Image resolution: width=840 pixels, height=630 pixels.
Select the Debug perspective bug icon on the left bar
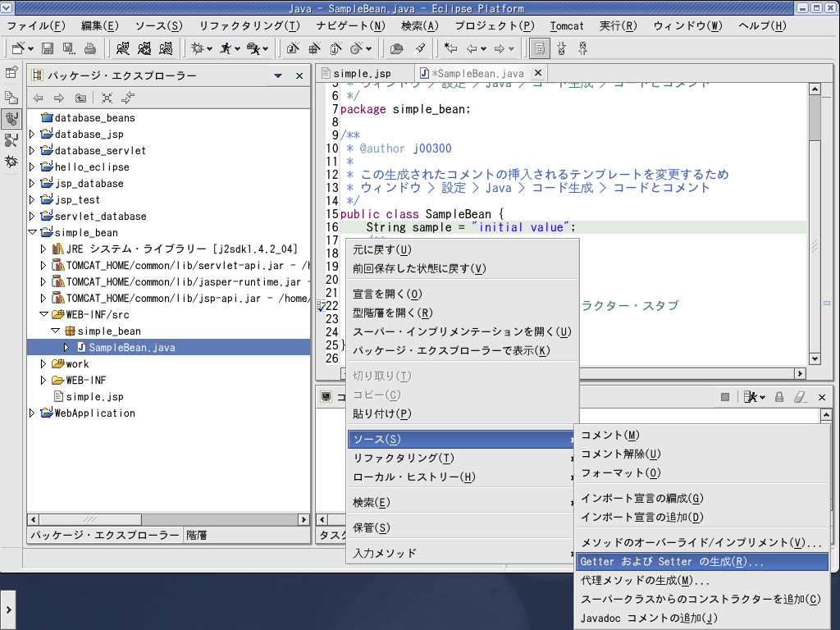[11, 162]
